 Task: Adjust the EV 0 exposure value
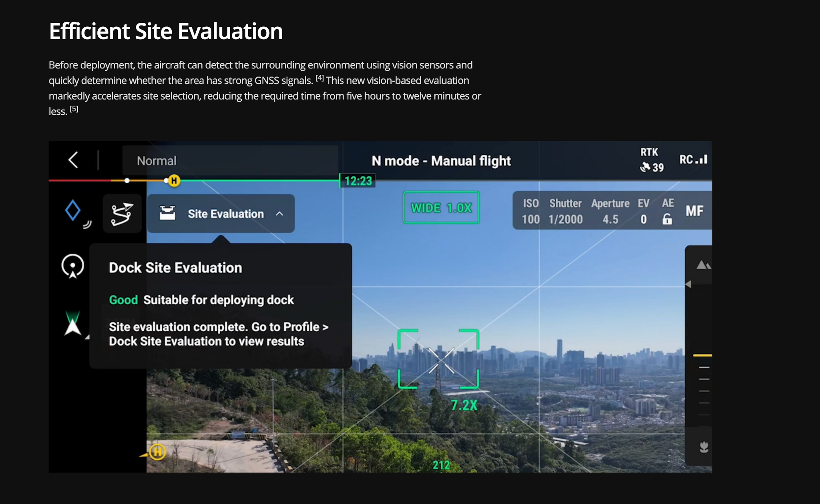(x=643, y=211)
